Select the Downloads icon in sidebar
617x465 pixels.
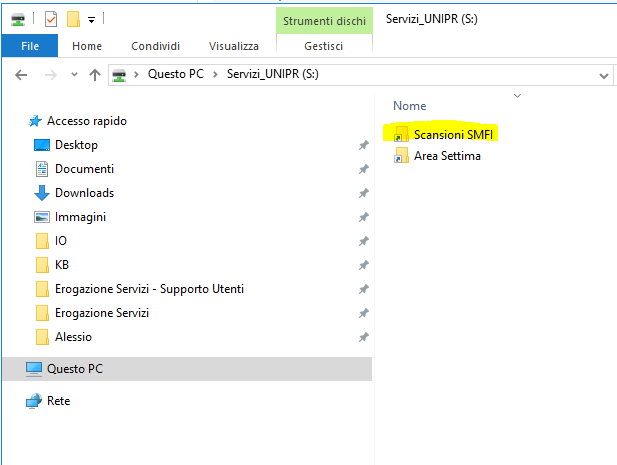[42, 193]
